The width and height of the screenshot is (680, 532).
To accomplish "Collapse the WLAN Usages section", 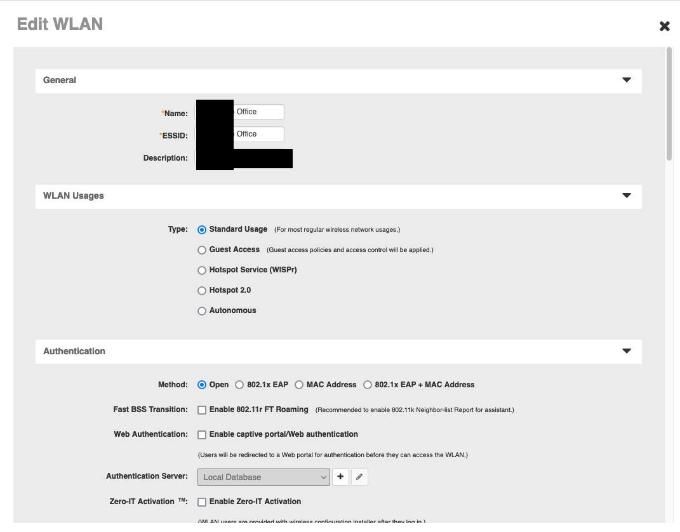I will click(627, 196).
